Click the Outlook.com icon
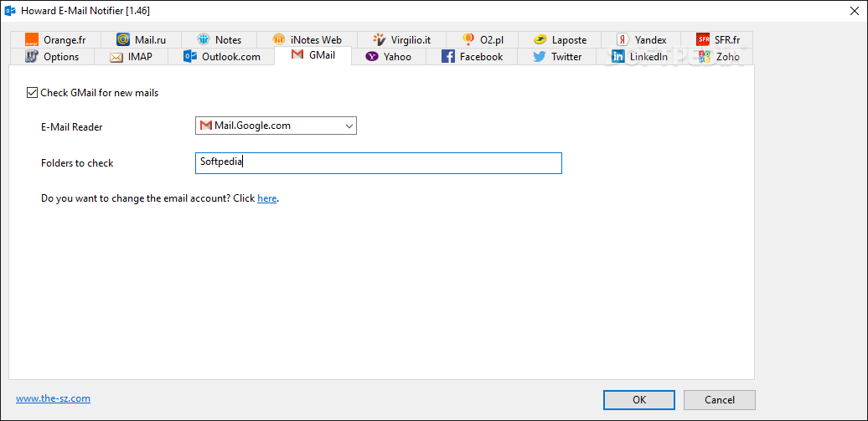Viewport: 868px width, 421px height. [x=190, y=56]
